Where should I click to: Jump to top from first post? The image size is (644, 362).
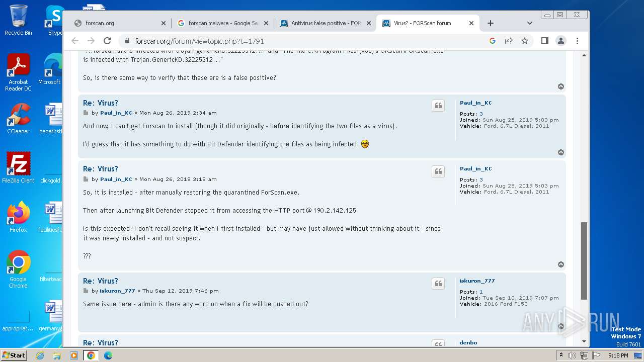pyautogui.click(x=561, y=86)
